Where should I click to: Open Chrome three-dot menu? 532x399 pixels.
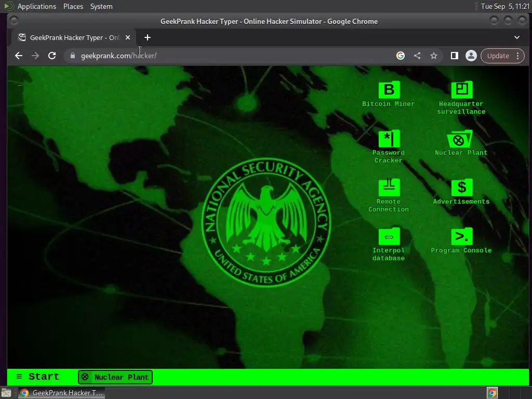click(518, 56)
